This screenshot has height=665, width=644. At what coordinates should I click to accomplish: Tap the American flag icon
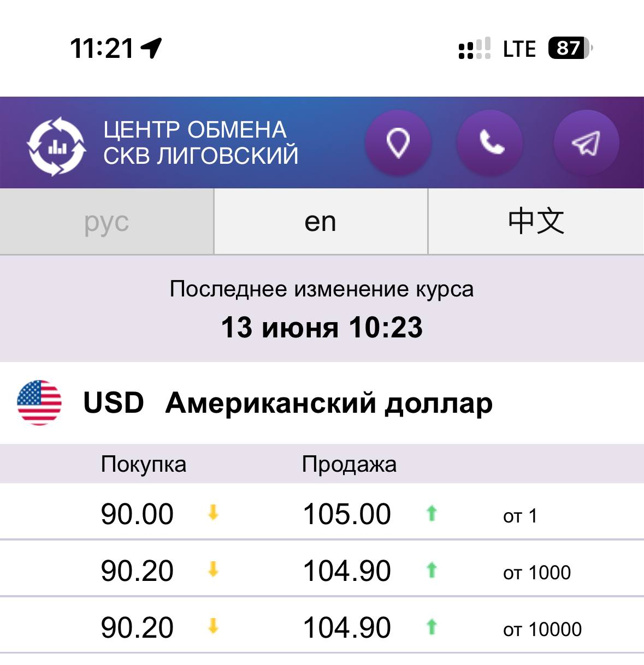(39, 402)
